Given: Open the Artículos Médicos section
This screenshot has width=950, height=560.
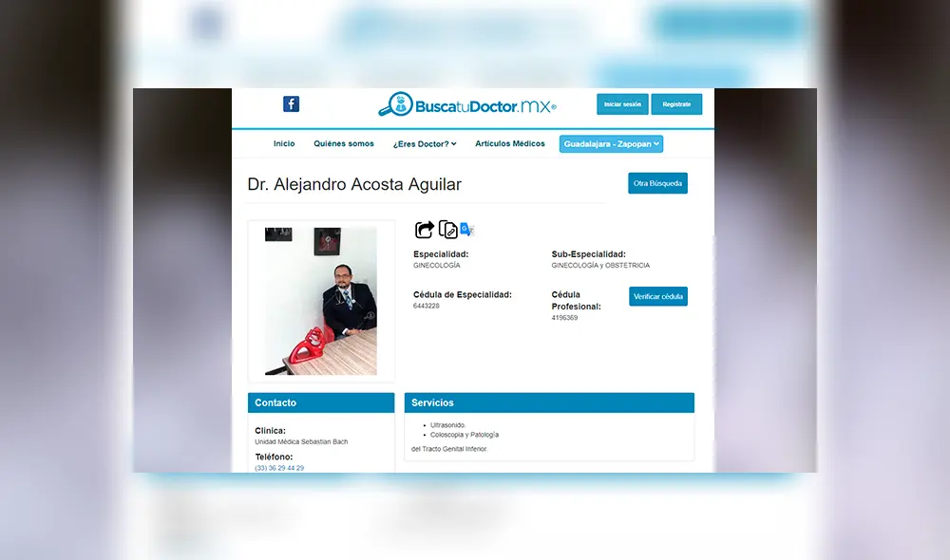Looking at the screenshot, I should click(x=509, y=143).
